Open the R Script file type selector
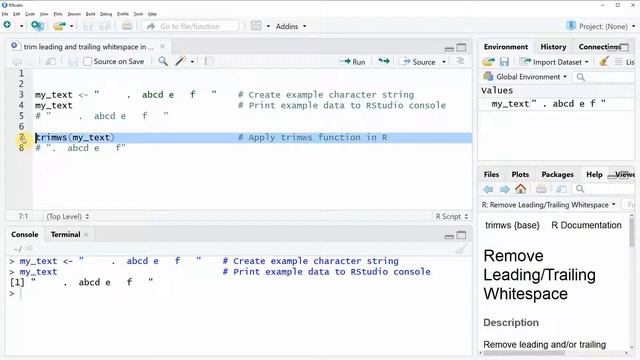Image resolution: width=640 pixels, height=360 pixels. pyautogui.click(x=452, y=216)
